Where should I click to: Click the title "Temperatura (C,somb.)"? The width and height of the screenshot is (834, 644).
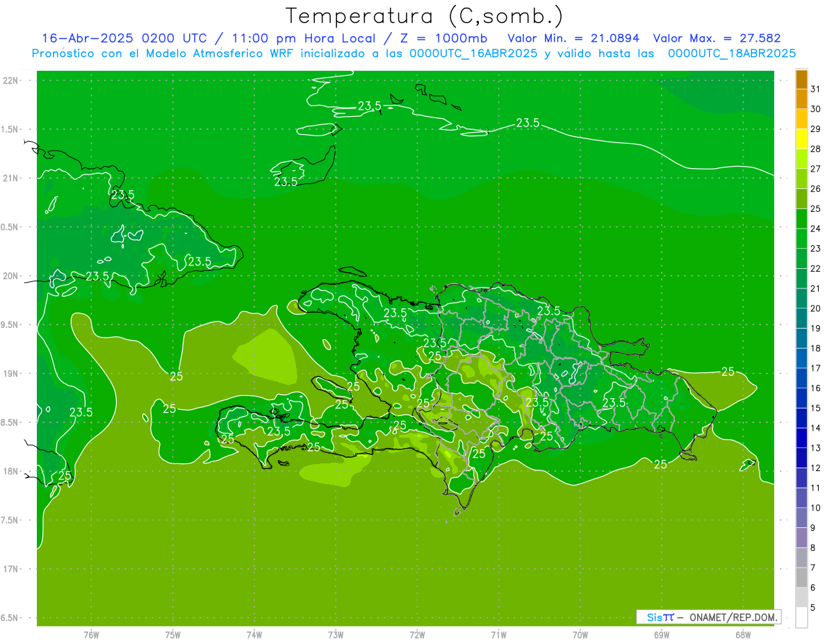click(425, 16)
